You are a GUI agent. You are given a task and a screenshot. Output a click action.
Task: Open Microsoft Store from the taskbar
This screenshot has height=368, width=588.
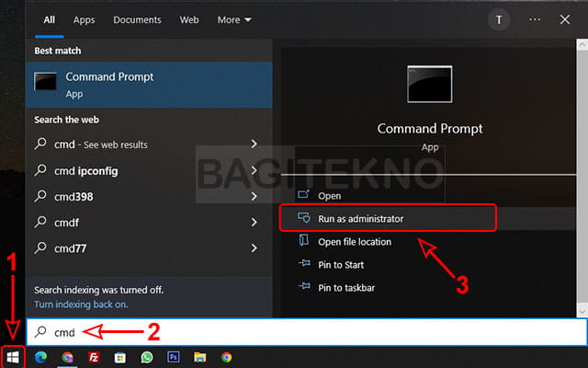[120, 357]
